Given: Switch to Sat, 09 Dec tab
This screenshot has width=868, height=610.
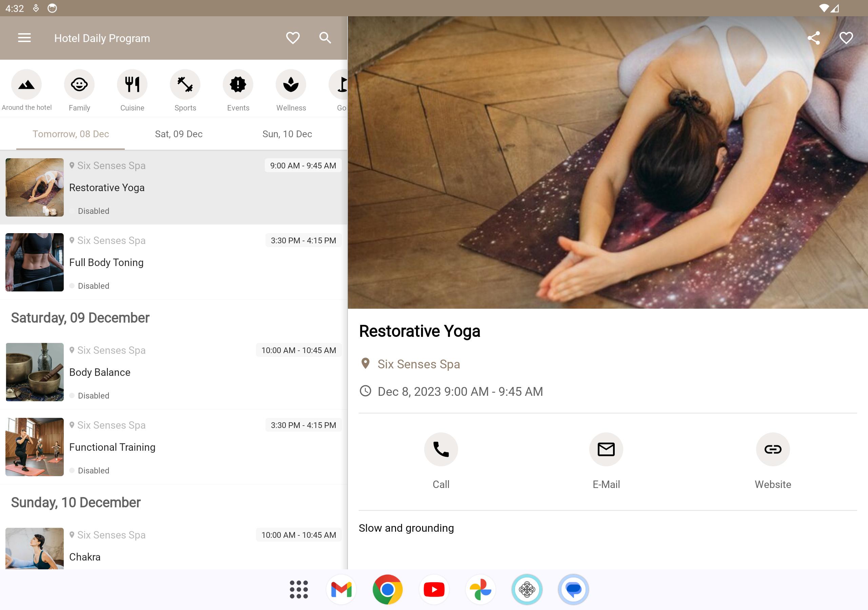Looking at the screenshot, I should point(179,134).
